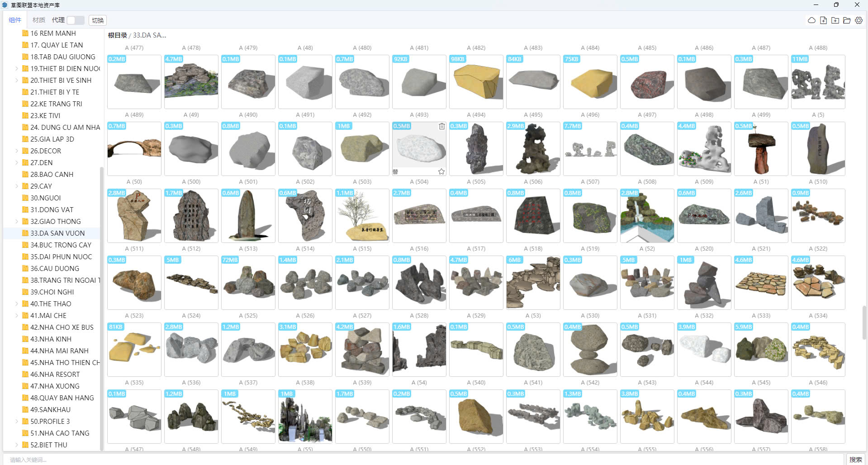868x465 pixels.
Task: Click the add new file icon
Action: tap(823, 20)
